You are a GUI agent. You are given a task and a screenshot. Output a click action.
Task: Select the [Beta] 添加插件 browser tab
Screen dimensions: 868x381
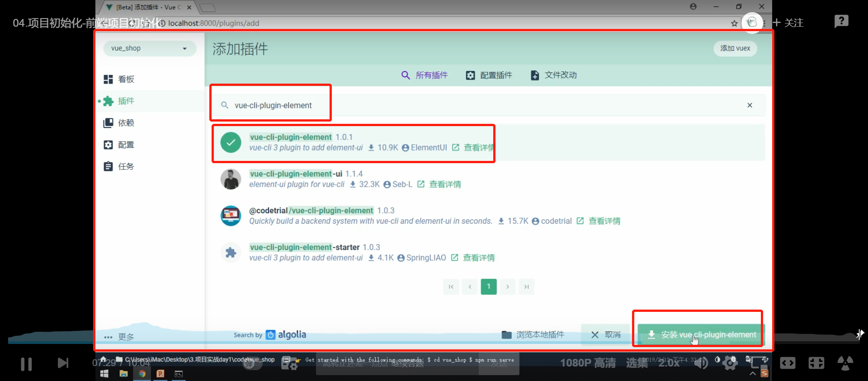coord(148,7)
